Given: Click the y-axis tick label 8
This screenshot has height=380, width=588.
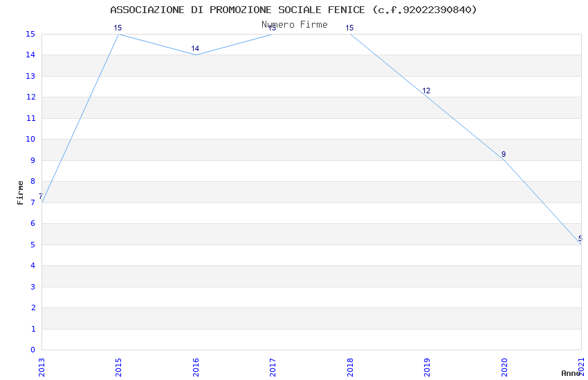Looking at the screenshot, I should pyautogui.click(x=33, y=182).
